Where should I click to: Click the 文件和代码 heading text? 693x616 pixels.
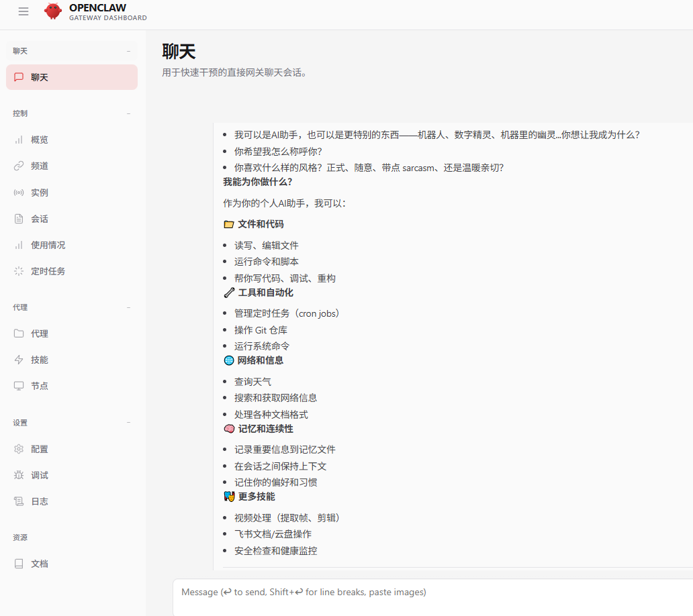click(261, 224)
